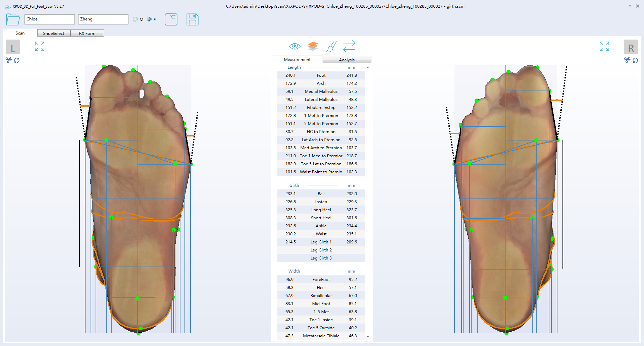
Task: Open the ShoeSelect tab
Action: coord(54,33)
